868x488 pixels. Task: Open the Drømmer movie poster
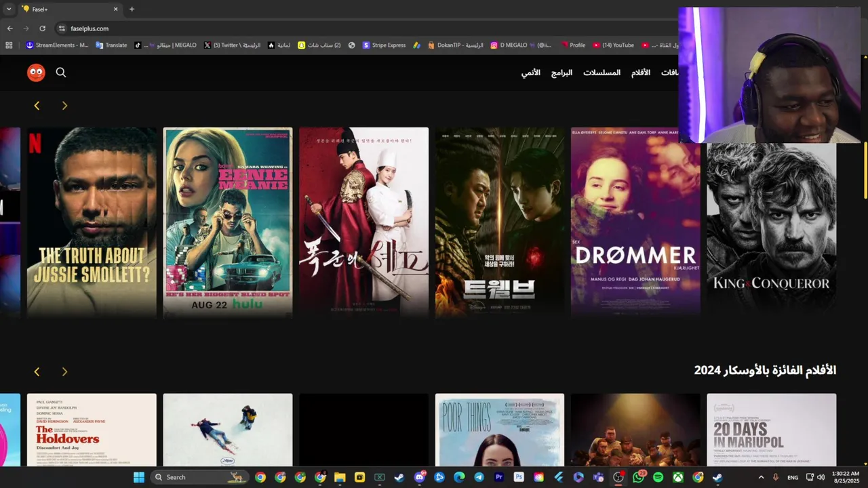635,222
